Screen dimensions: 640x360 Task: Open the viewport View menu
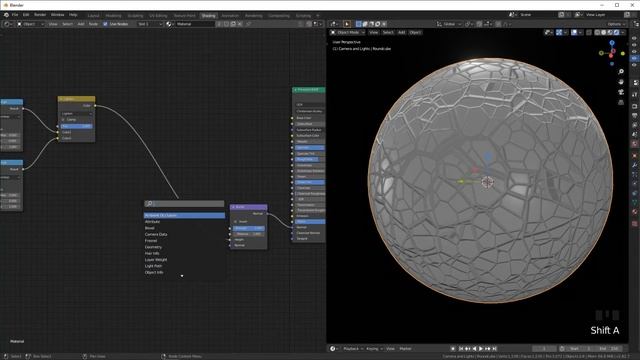pyautogui.click(x=373, y=32)
